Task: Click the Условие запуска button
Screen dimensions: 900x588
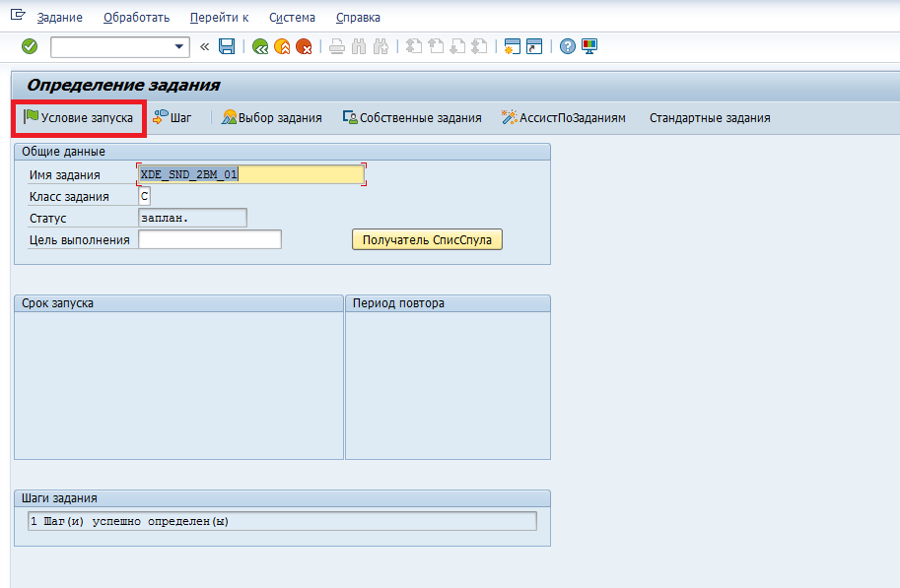Action: [78, 118]
